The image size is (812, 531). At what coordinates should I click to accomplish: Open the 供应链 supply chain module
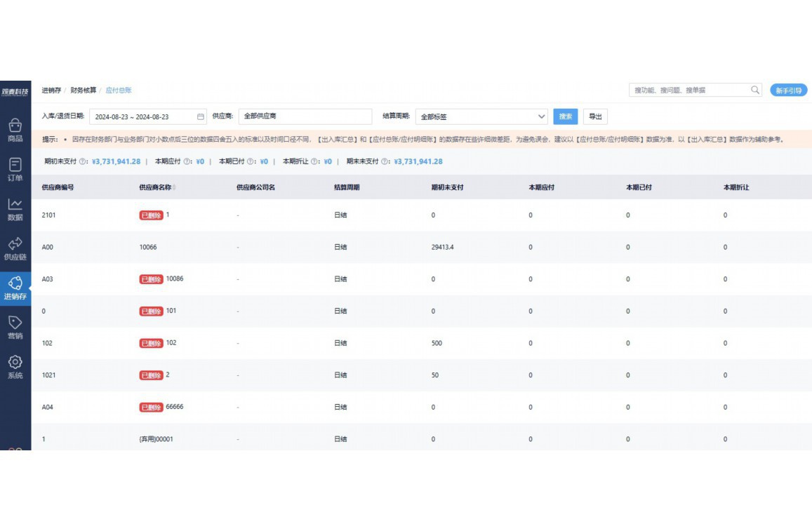click(x=15, y=248)
